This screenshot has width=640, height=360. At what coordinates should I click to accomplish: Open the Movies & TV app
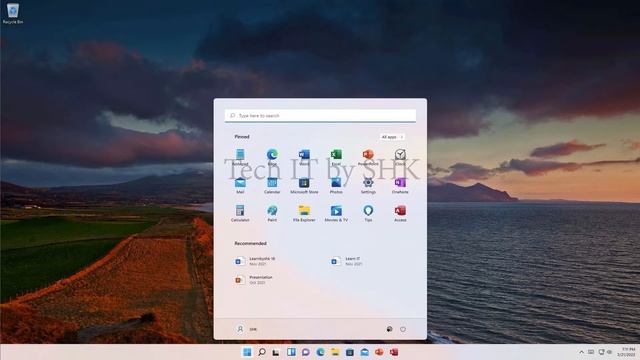pyautogui.click(x=336, y=213)
